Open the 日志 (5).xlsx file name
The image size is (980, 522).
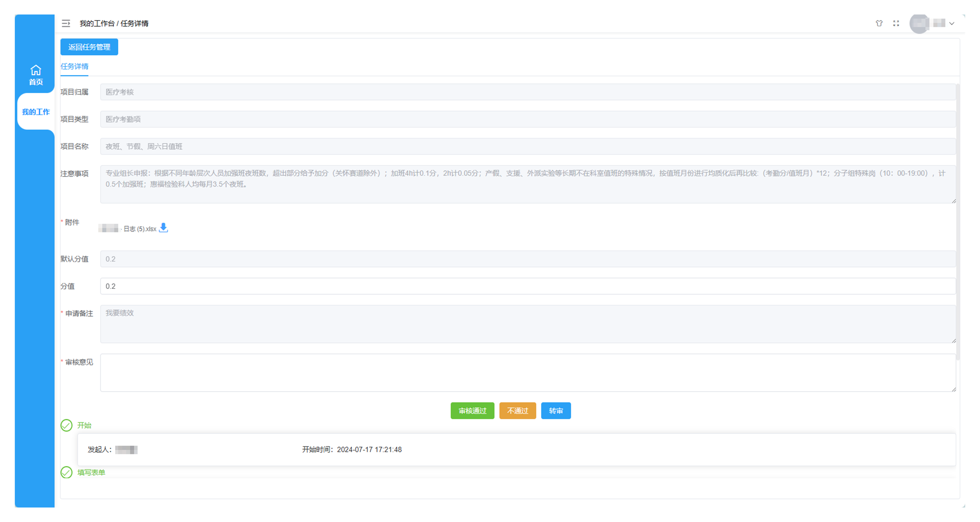point(140,229)
